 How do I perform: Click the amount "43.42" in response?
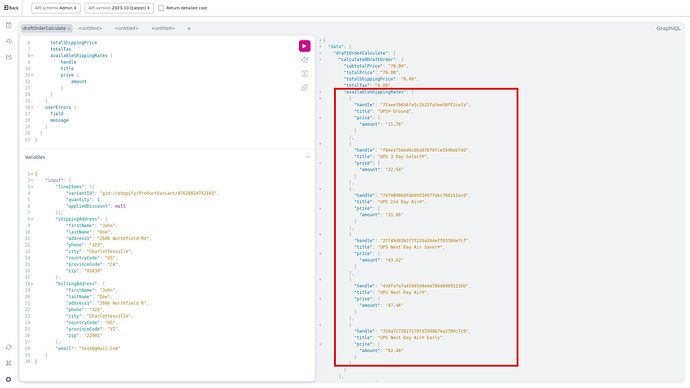tap(394, 260)
